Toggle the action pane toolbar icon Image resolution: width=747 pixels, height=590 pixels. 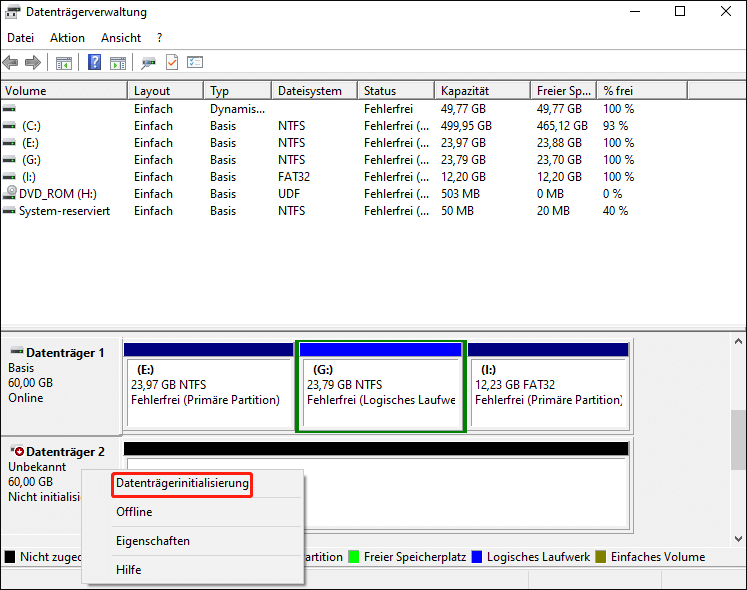(117, 63)
